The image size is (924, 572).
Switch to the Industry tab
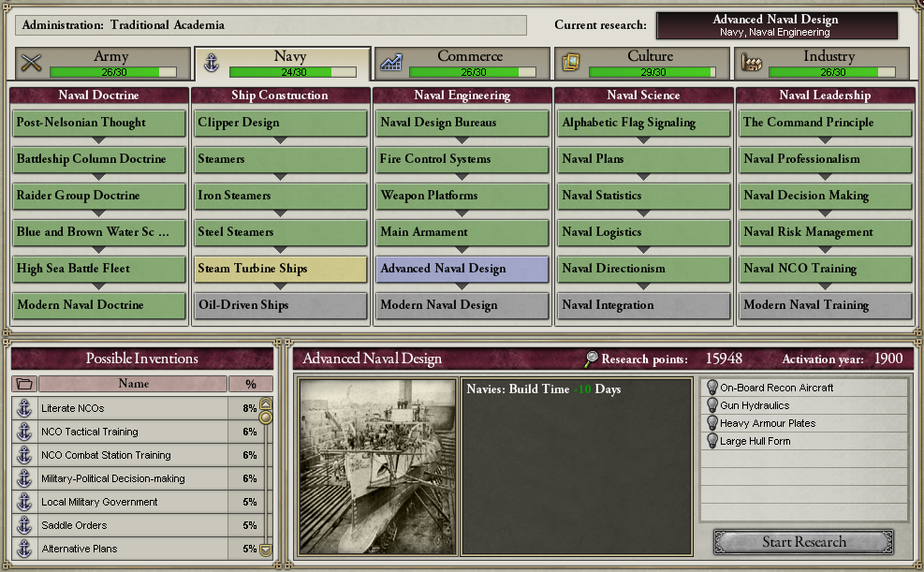click(822, 63)
